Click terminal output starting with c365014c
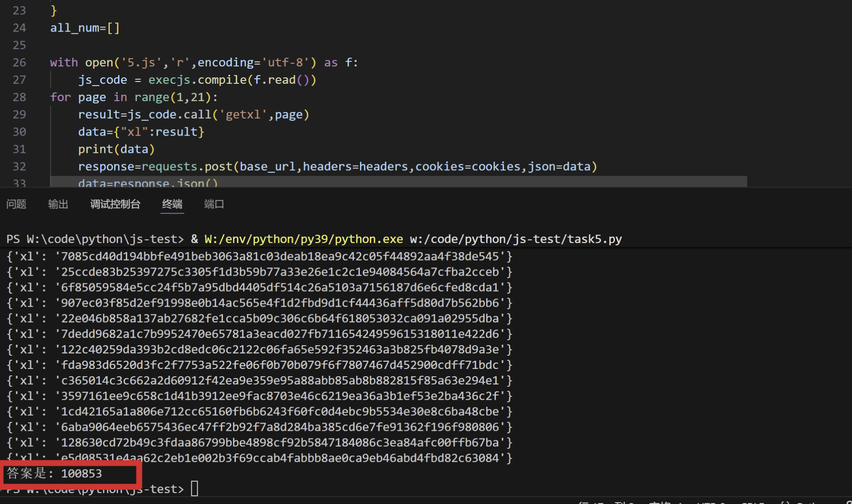 coord(259,381)
